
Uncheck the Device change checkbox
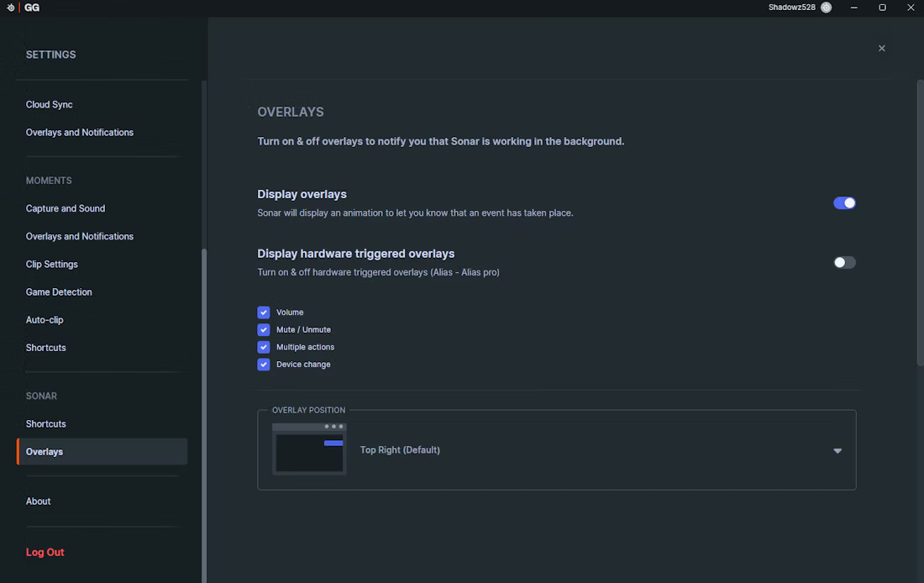pos(264,365)
